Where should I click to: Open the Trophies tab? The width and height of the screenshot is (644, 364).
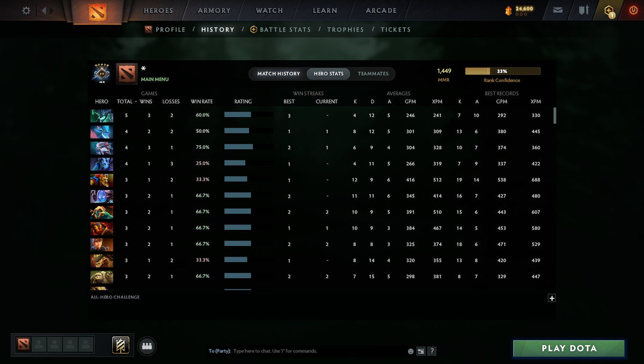point(346,30)
